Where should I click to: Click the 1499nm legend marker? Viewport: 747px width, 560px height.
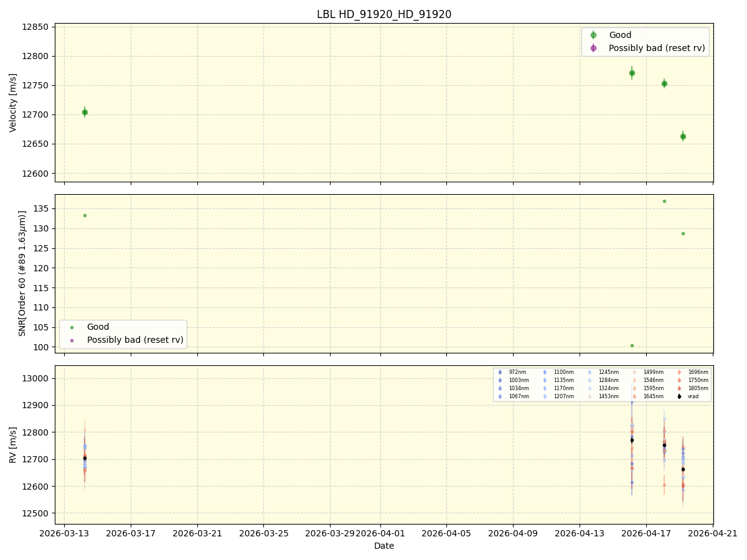[634, 372]
